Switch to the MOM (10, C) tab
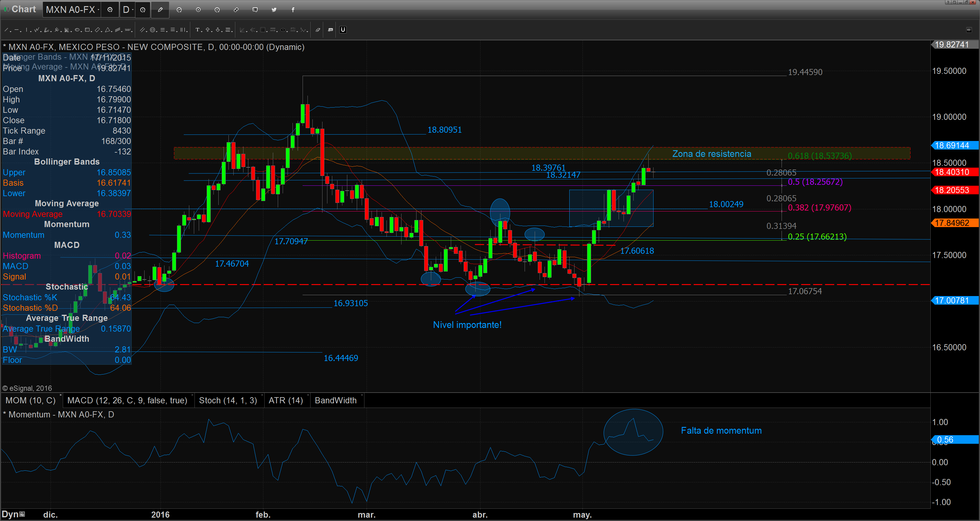 tap(30, 400)
